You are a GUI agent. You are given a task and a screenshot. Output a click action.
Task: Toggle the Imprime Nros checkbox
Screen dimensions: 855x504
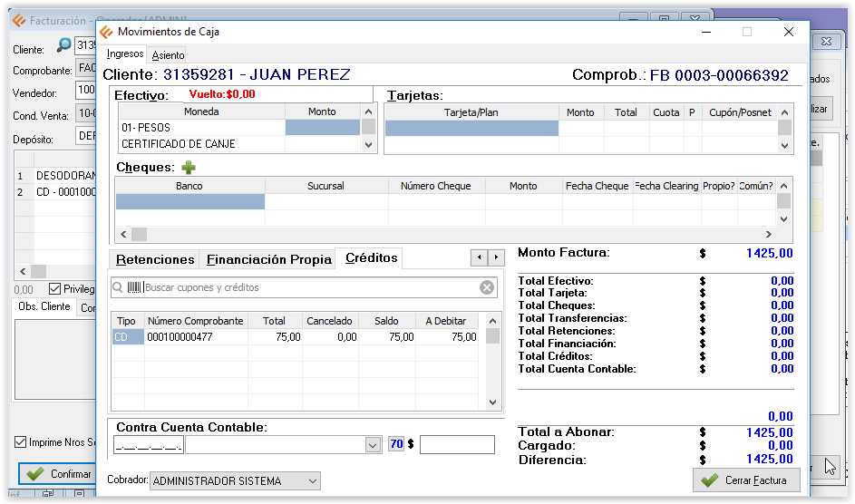[21, 442]
